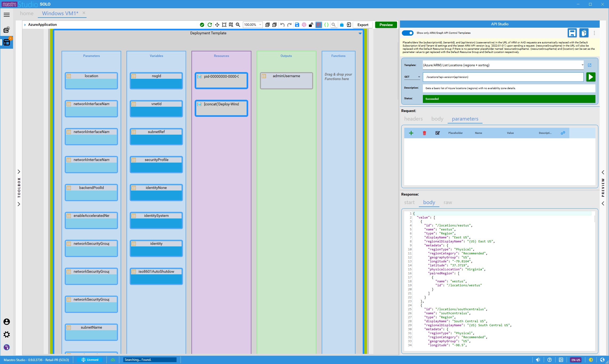Click the EN-US language button
609x364 pixels.
pyautogui.click(x=576, y=360)
